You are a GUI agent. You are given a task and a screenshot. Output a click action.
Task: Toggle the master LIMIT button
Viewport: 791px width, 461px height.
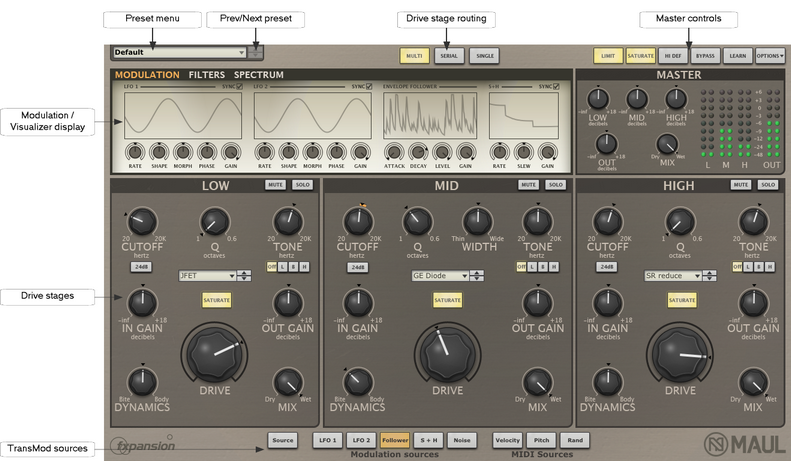point(608,56)
